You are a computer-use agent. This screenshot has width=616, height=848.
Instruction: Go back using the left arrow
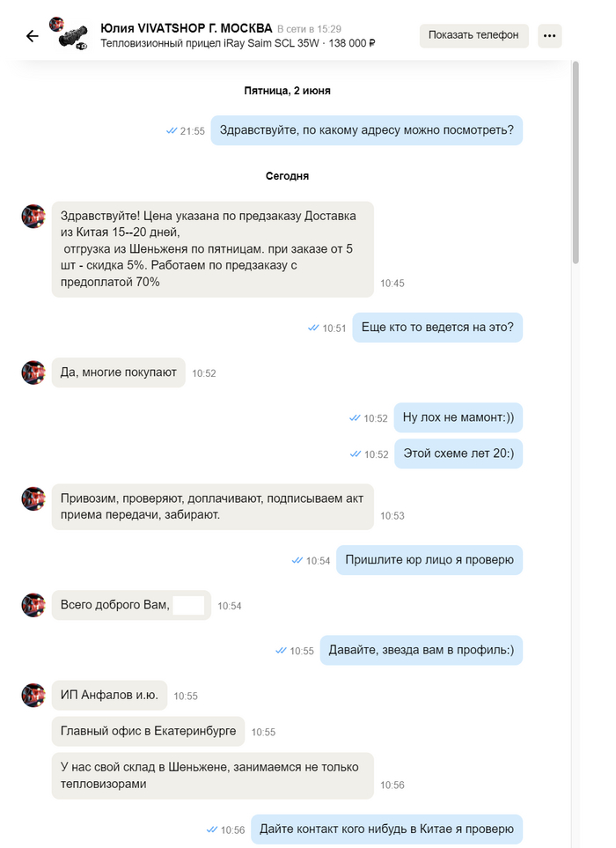coord(33,36)
